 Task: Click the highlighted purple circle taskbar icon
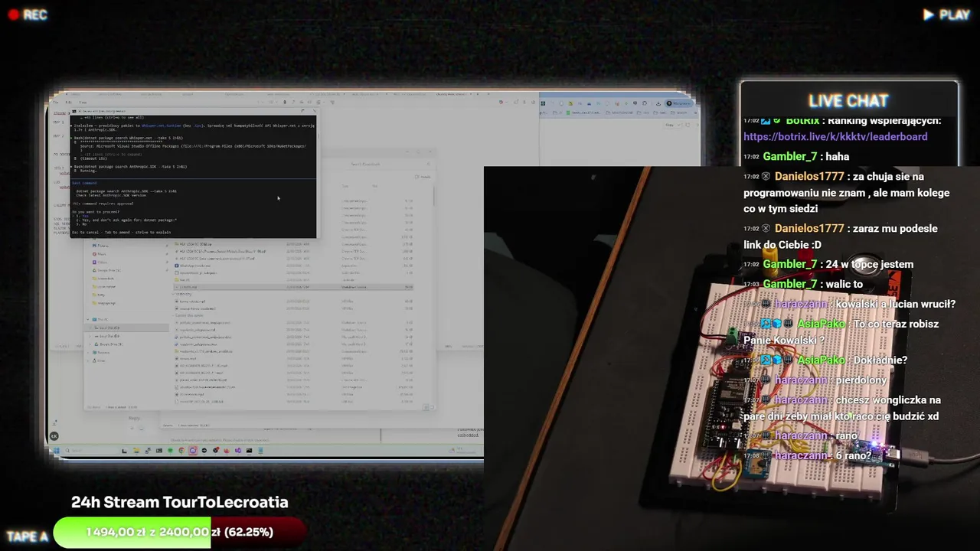193,450
